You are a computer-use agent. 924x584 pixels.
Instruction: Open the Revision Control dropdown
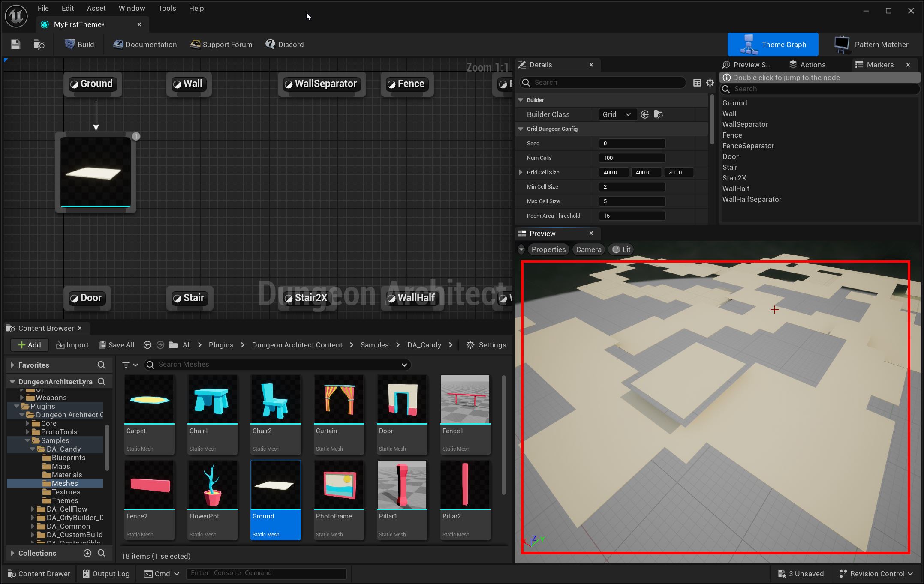pos(876,574)
